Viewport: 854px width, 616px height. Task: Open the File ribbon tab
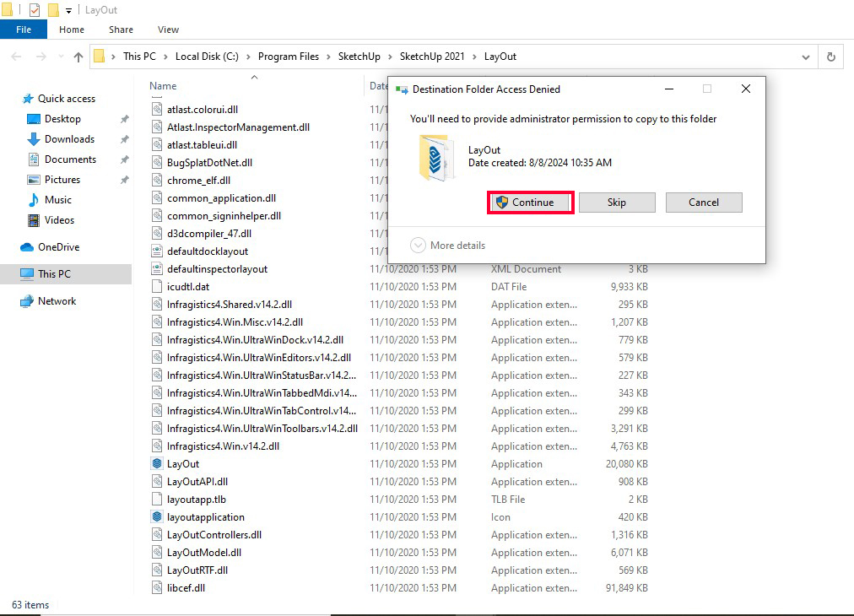[x=24, y=30]
